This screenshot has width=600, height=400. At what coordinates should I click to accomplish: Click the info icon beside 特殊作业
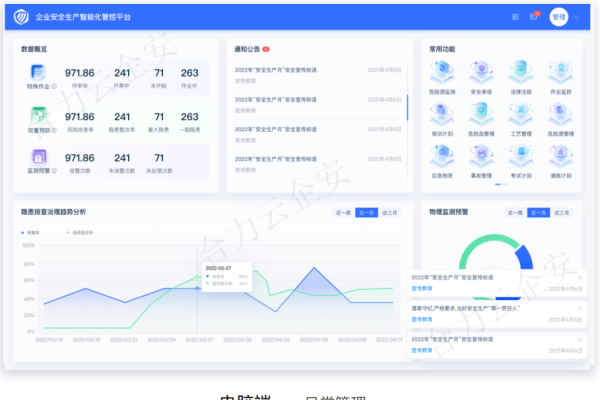[54, 87]
